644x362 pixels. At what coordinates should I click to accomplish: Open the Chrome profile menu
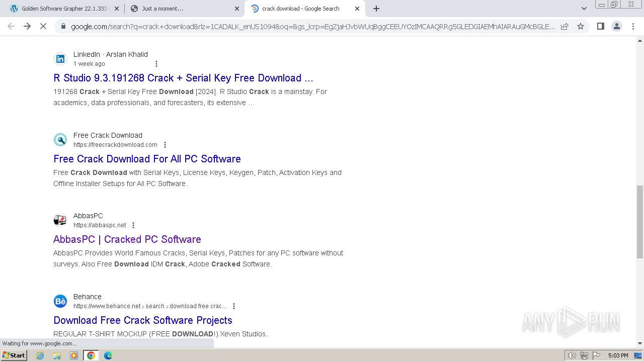(616, 26)
